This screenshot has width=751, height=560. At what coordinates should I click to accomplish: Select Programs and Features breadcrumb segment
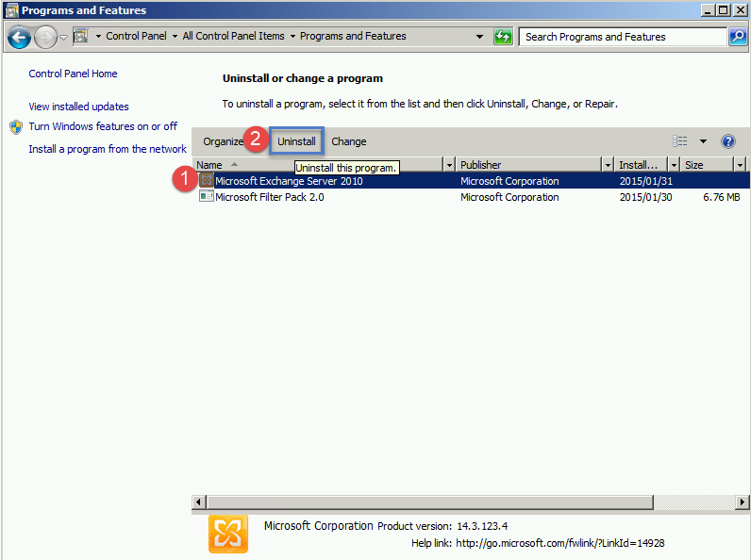click(353, 36)
